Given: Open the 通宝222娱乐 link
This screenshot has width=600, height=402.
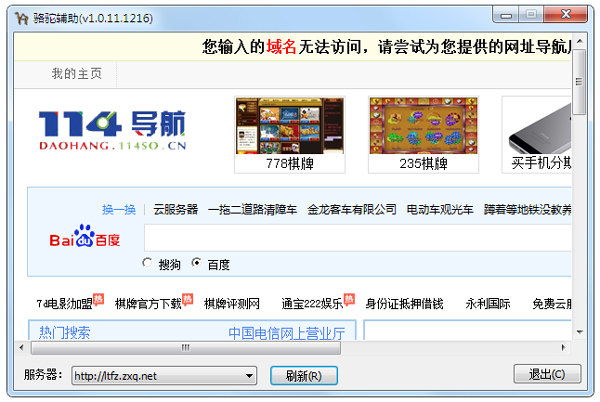Looking at the screenshot, I should pyautogui.click(x=312, y=304).
